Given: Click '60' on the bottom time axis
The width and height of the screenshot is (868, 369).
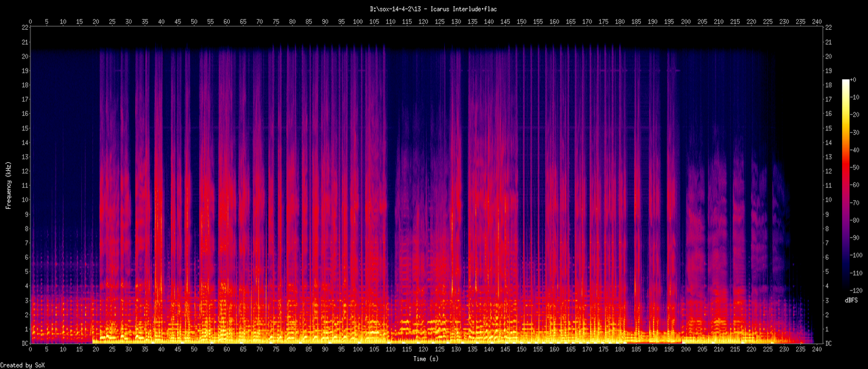Looking at the screenshot, I should [226, 351].
